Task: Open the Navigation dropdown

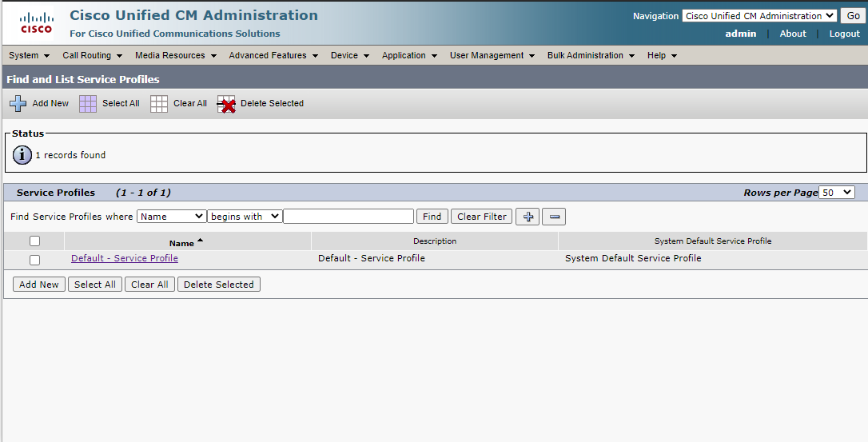Action: coord(759,15)
